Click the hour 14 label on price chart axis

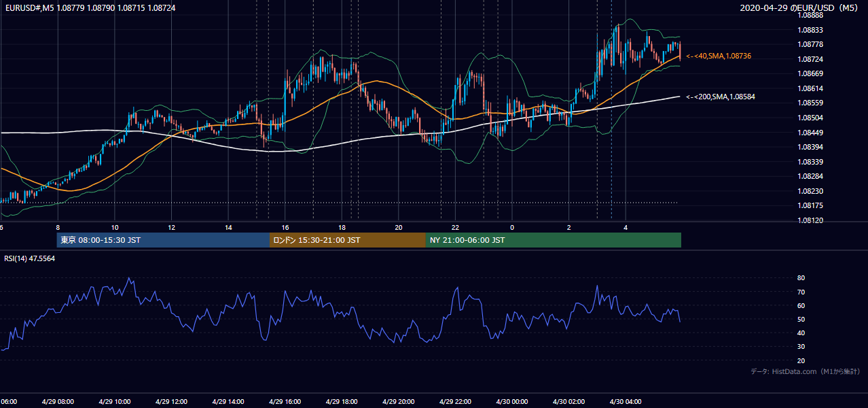228,227
